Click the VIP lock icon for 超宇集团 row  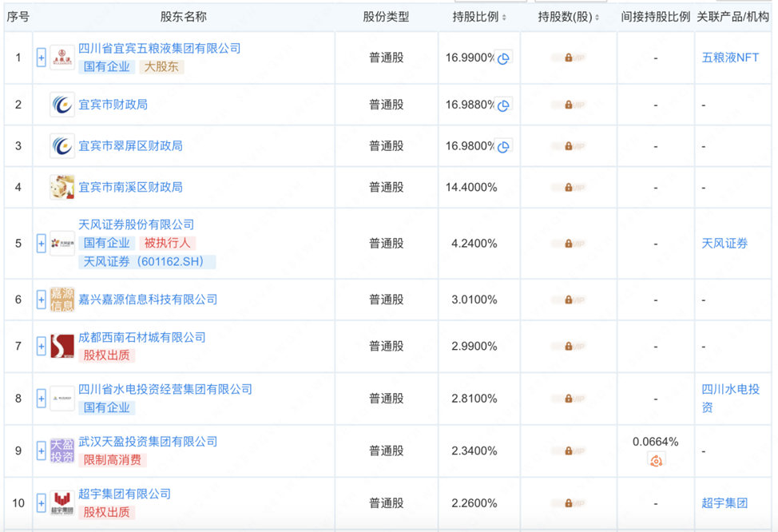(x=569, y=503)
